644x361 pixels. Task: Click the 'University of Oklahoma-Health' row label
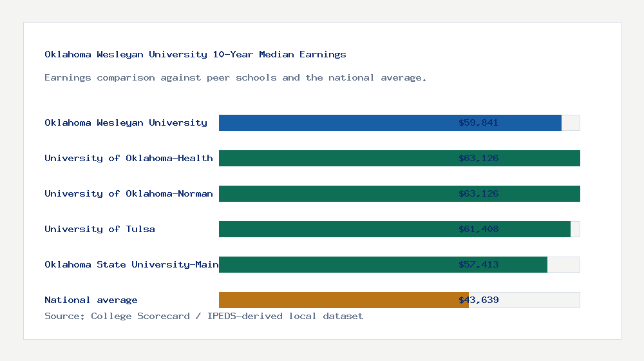[x=129, y=158]
